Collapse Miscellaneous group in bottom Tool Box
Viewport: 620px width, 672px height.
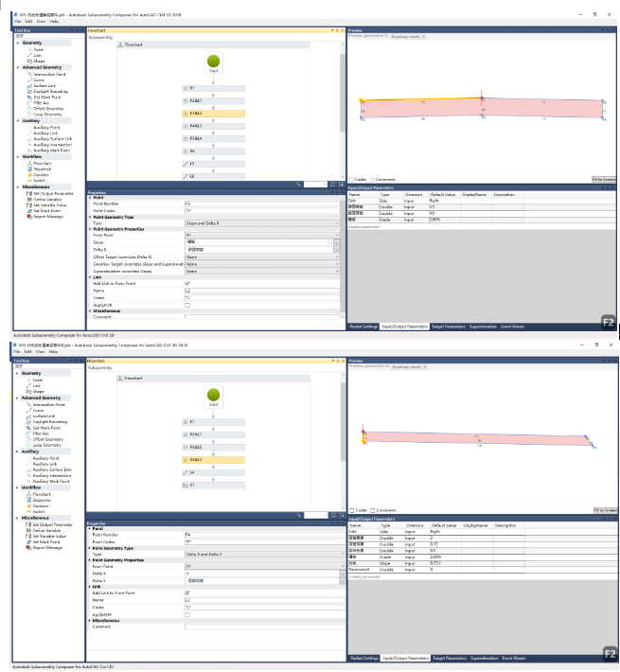(x=18, y=518)
